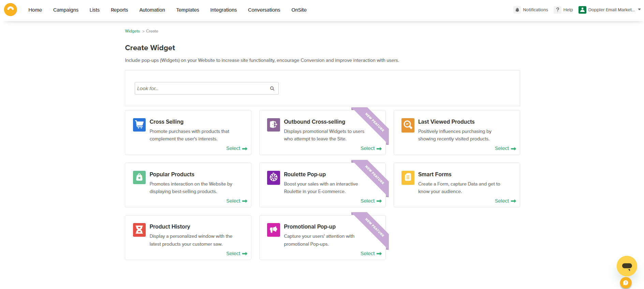This screenshot has width=644, height=289.
Task: Select the Smart Forms widget
Action: pyautogui.click(x=505, y=201)
